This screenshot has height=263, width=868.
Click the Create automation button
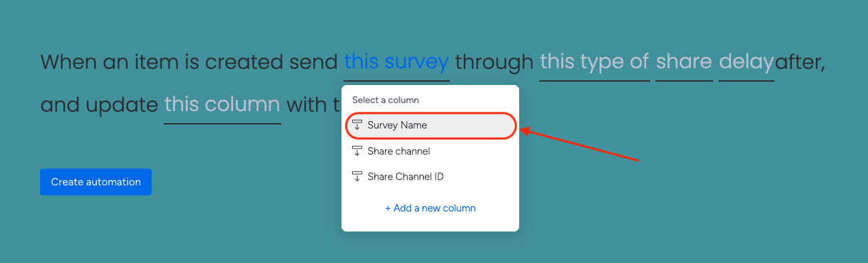(96, 182)
